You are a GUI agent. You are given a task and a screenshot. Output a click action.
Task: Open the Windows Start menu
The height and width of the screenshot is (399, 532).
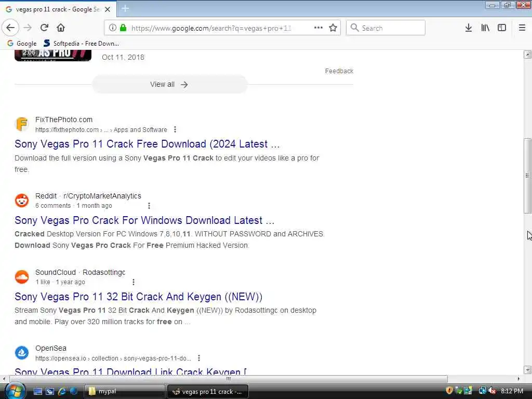point(14,391)
